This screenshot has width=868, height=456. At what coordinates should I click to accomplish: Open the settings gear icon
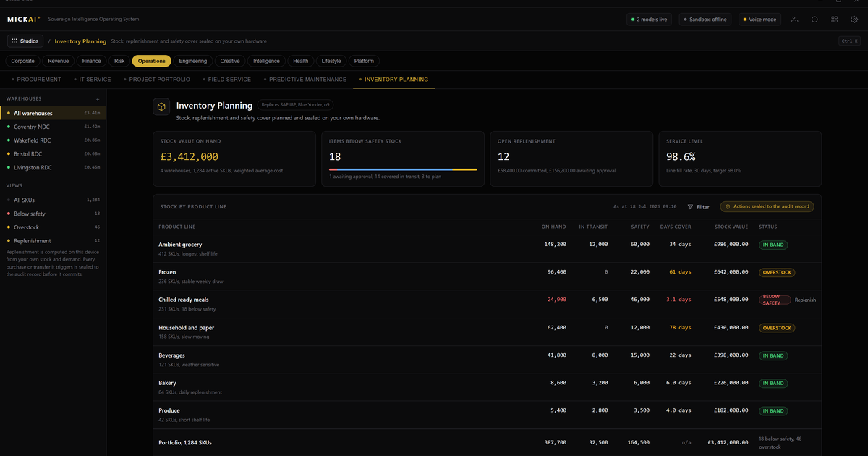[x=854, y=20]
